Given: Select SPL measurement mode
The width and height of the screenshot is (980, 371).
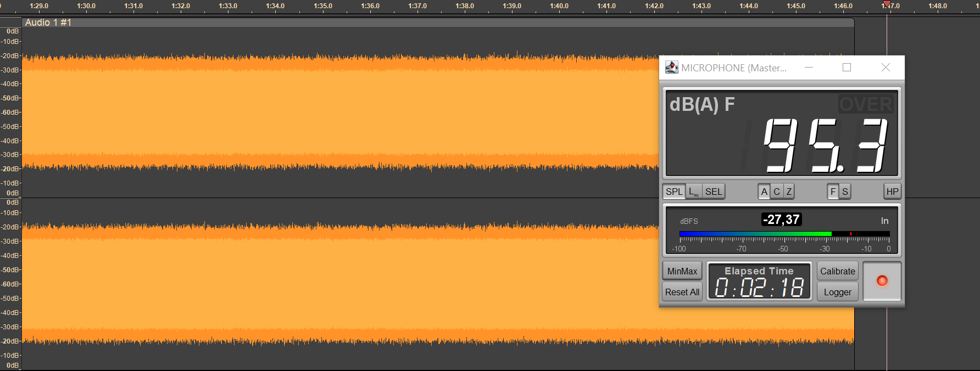Looking at the screenshot, I should 674,192.
